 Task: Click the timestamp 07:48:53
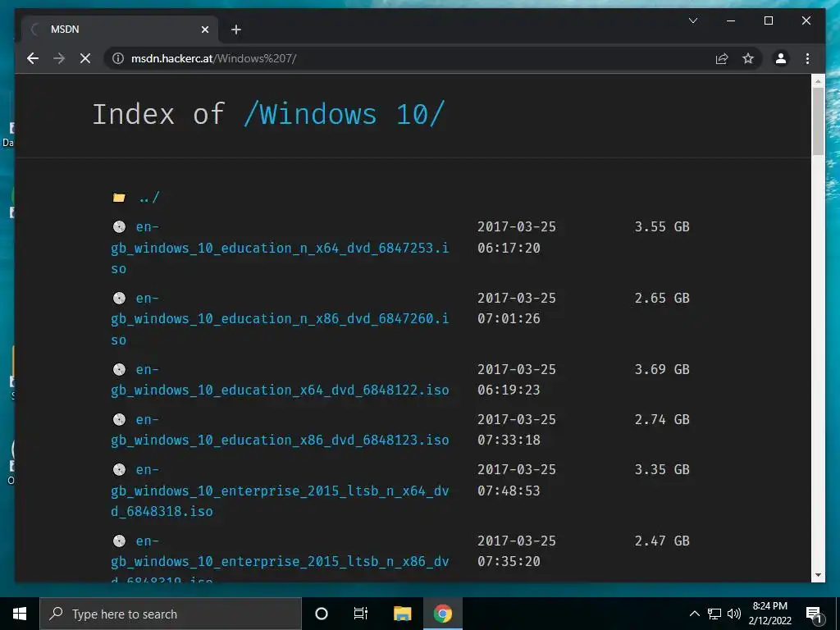(509, 491)
